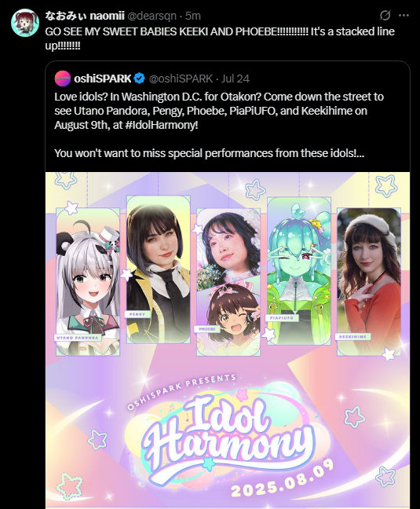Click the Phoebe anime avatar illustration
The image size is (420, 509).
[228, 320]
